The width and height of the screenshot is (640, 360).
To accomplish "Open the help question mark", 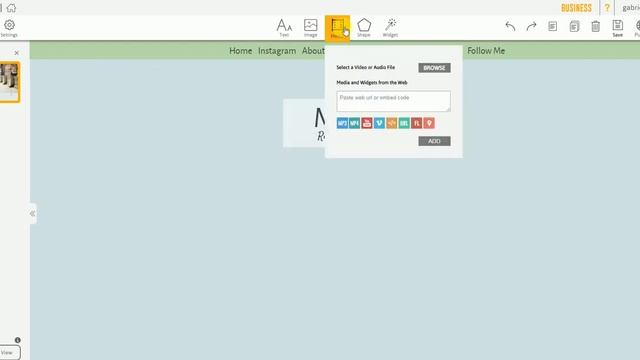I will [x=607, y=8].
